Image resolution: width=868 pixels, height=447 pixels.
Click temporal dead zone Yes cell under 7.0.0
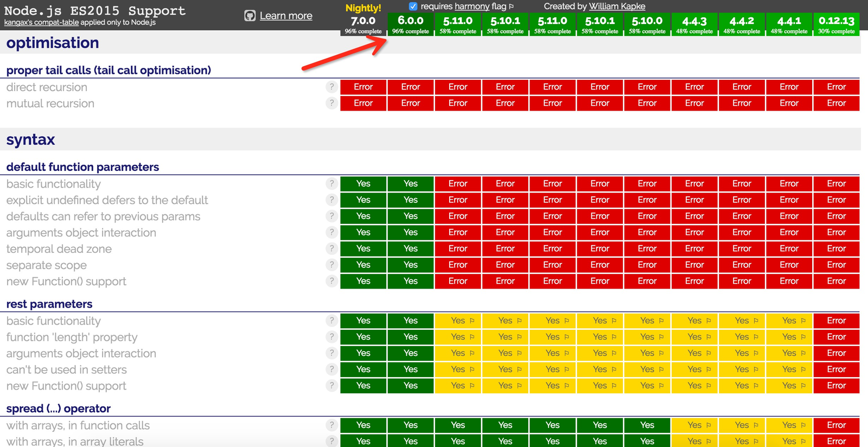tap(363, 248)
